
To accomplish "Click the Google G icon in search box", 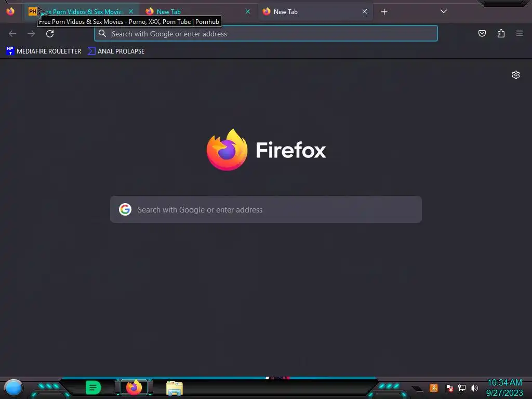I will click(125, 209).
